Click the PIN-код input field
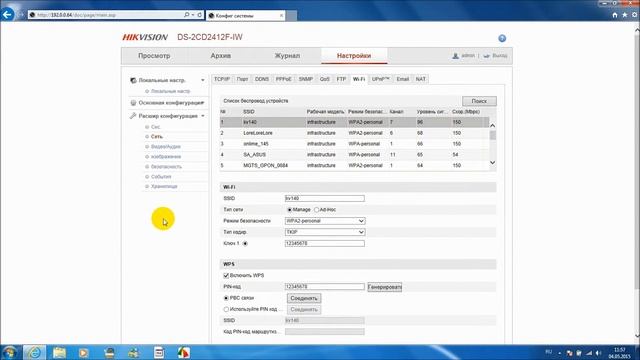 coord(325,287)
